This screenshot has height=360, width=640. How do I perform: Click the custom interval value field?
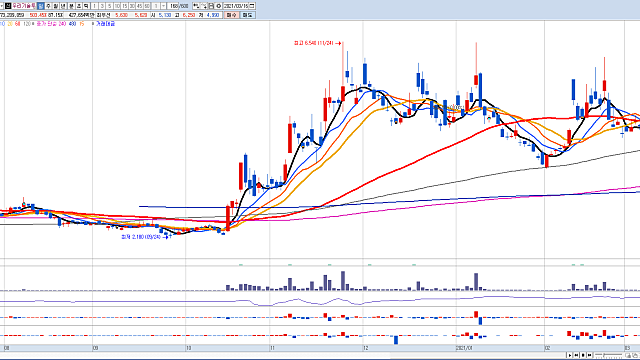click(x=156, y=6)
